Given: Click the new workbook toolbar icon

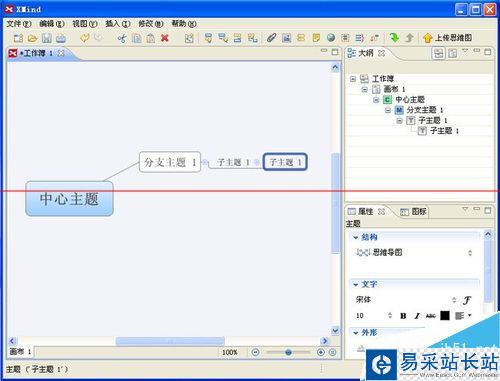Looking at the screenshot, I should pos(18,38).
